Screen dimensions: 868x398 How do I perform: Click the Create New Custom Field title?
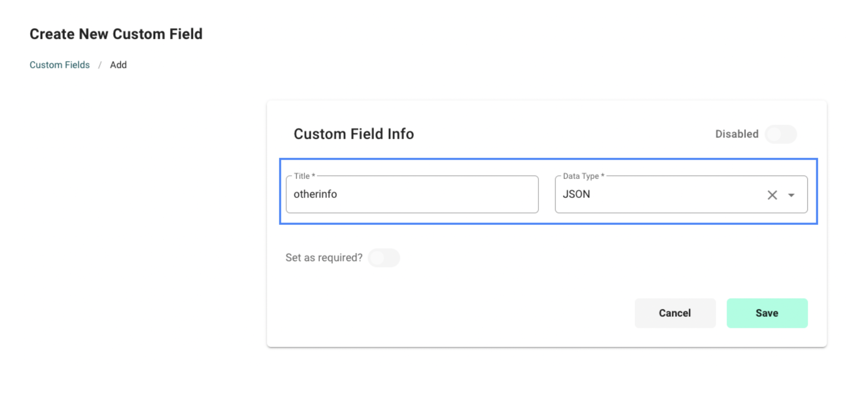pos(116,34)
